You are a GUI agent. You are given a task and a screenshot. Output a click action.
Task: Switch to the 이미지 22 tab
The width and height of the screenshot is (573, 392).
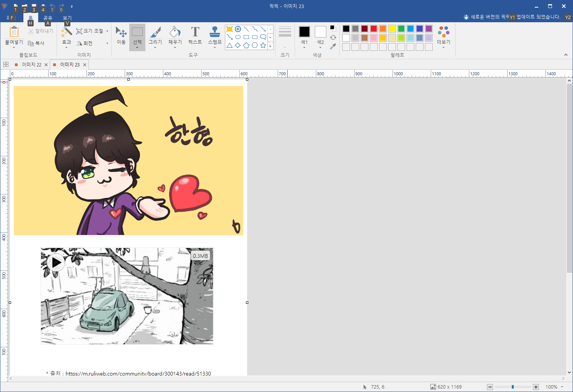[x=31, y=65]
